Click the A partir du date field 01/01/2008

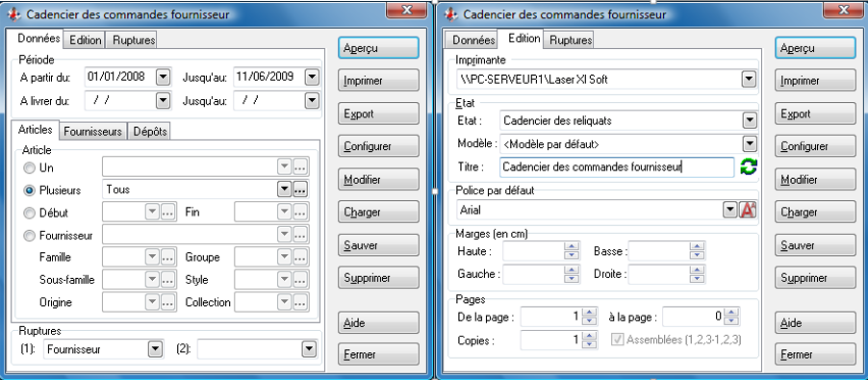[120, 77]
